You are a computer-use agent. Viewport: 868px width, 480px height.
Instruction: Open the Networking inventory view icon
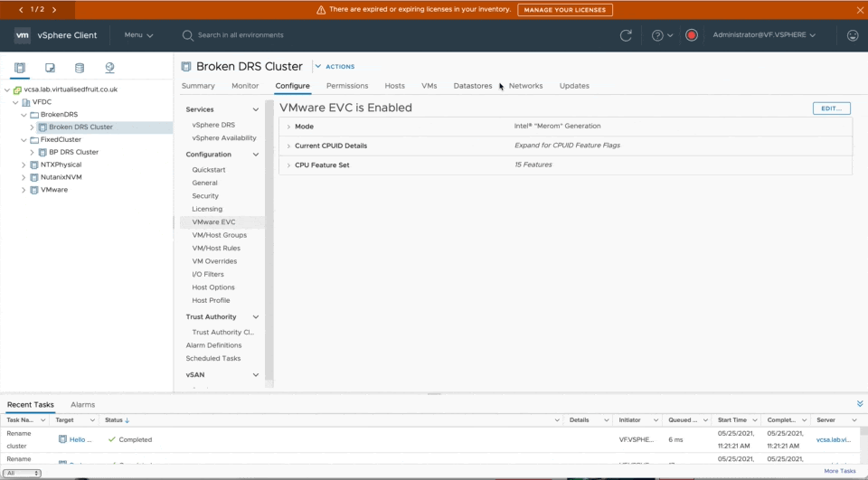109,68
